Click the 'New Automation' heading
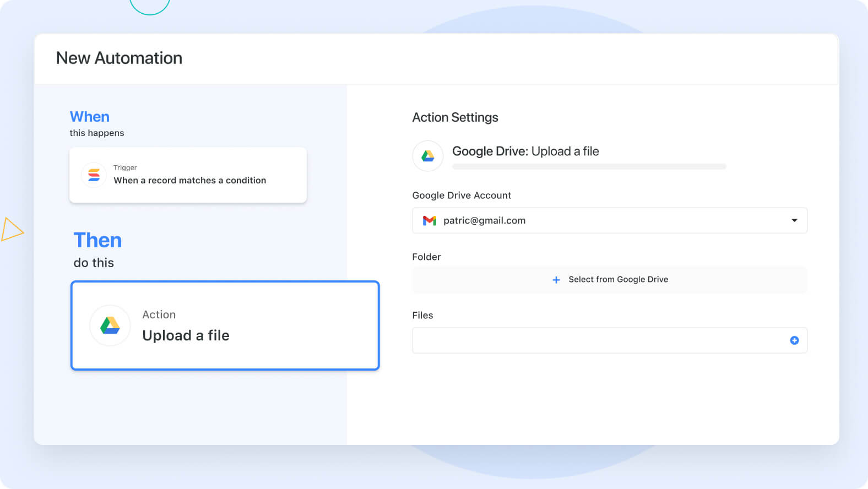This screenshot has height=489, width=868. pyautogui.click(x=119, y=58)
